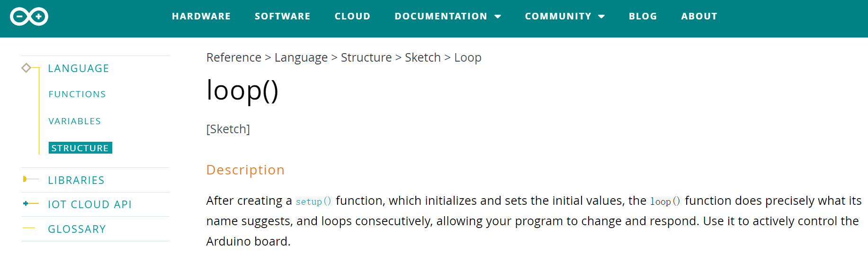
Task: Open the Documentation dropdown arrow
Action: coord(498,17)
